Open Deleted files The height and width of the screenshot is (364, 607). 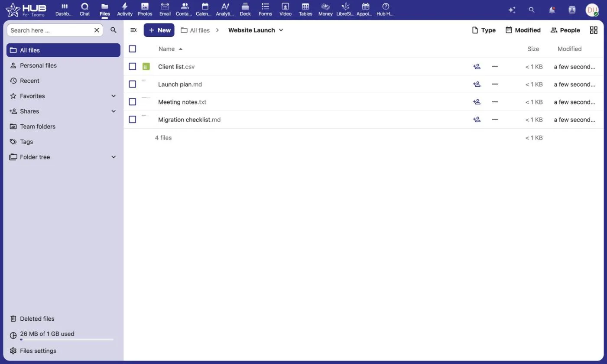click(63, 318)
